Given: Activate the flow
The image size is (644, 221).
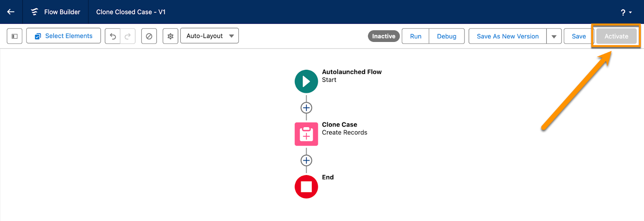Looking at the screenshot, I should click(x=616, y=36).
